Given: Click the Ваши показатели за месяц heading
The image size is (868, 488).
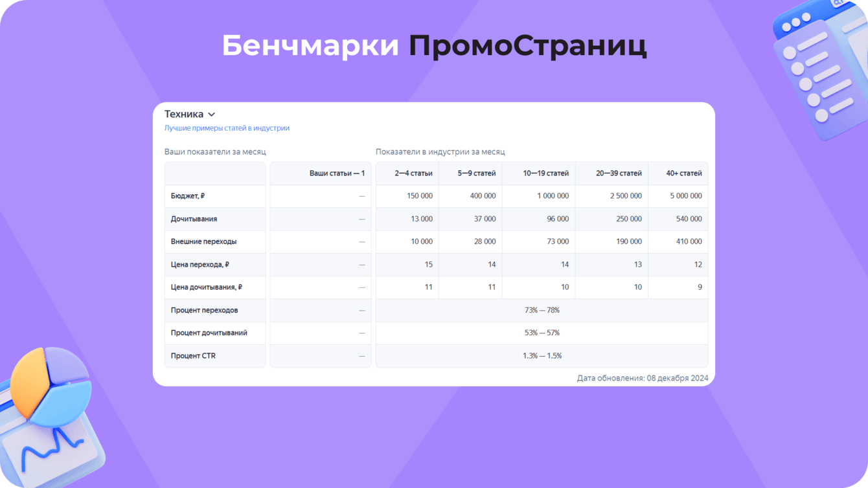Looking at the screenshot, I should [215, 152].
